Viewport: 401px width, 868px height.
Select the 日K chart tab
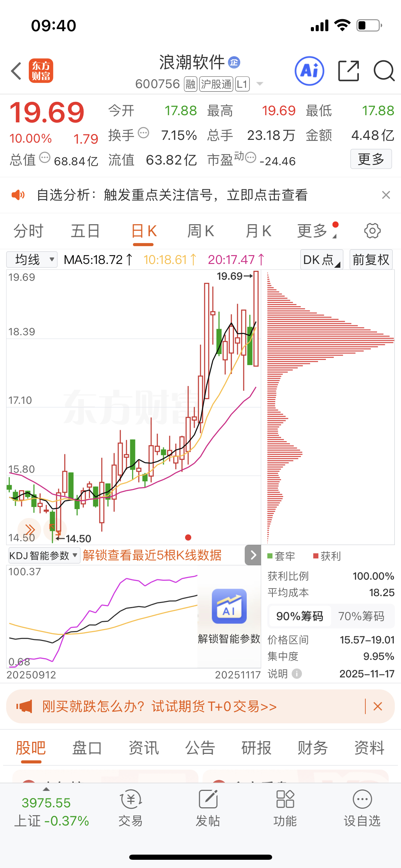tap(144, 231)
